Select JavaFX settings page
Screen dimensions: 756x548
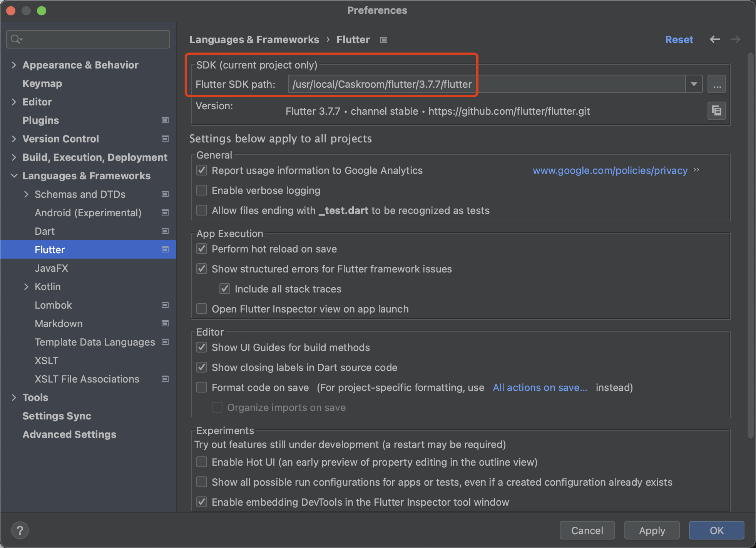click(x=52, y=268)
